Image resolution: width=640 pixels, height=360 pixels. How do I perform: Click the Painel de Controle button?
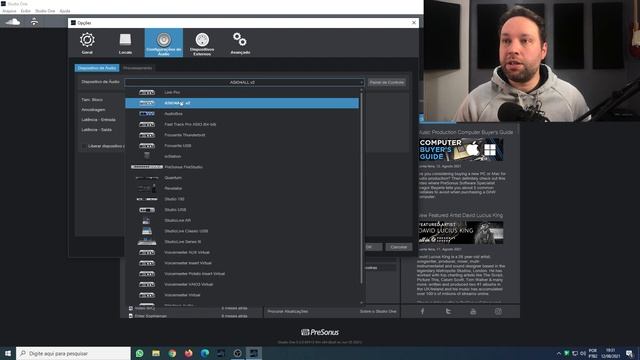click(387, 82)
